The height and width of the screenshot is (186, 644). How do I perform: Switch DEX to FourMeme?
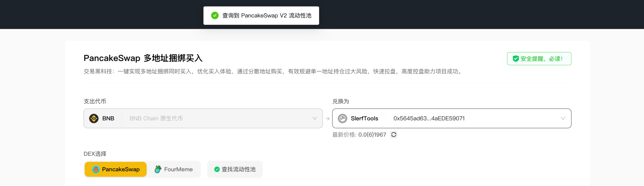tap(174, 169)
